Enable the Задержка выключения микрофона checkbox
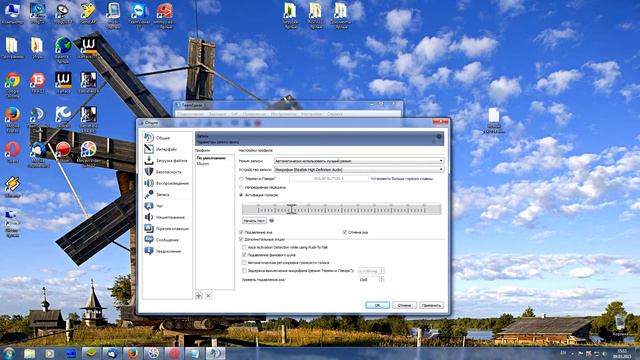 [x=298, y=271]
